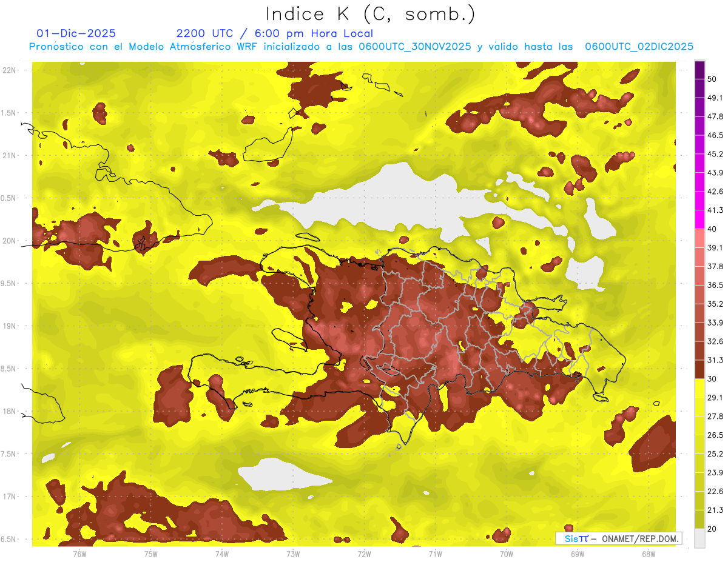Screen dimensions: 728x562
Task: Click the legend value 23.9
Action: 715,473
